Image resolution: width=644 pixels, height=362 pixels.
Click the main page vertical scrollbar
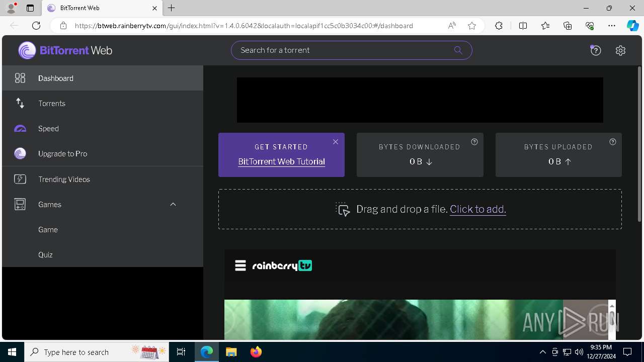639,144
